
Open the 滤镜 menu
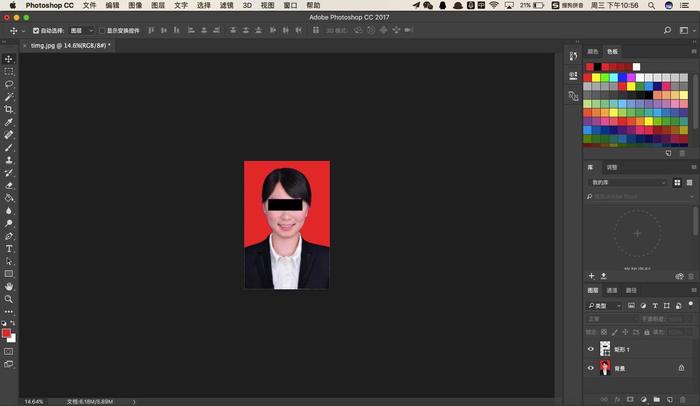226,5
